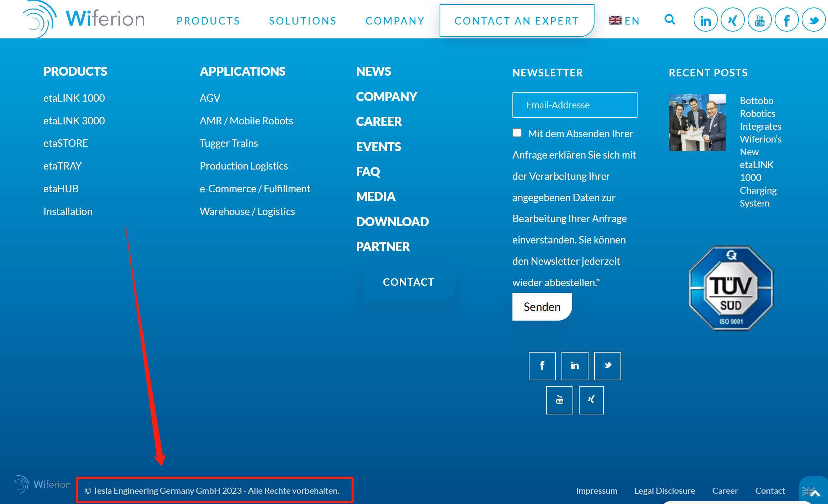
Task: Open the EN language selector
Action: click(624, 21)
